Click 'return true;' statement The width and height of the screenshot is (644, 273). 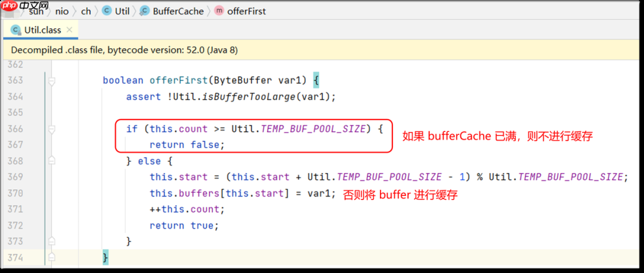coord(184,225)
